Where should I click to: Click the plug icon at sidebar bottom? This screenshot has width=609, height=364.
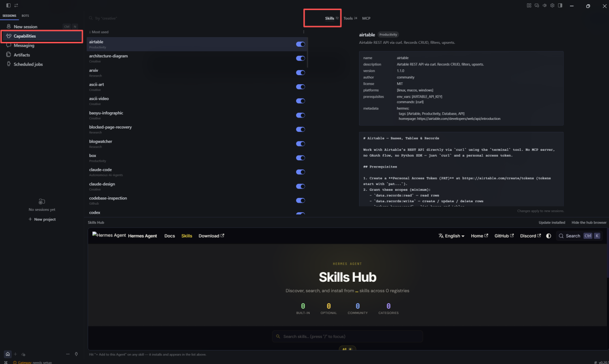[76, 354]
